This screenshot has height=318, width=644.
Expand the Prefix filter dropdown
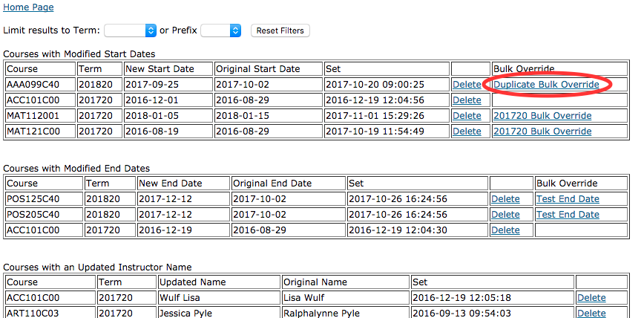coord(221,30)
